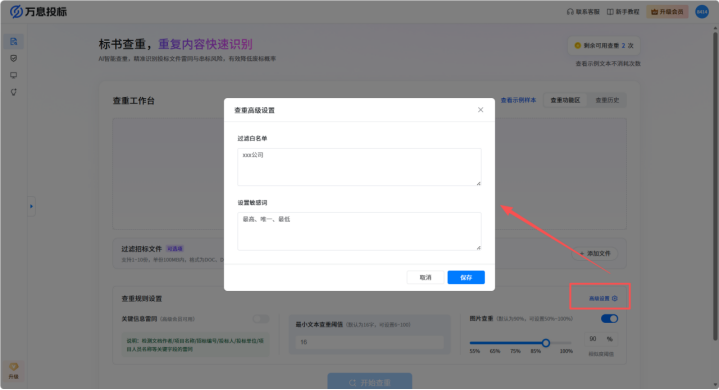Image resolution: width=719 pixels, height=390 pixels.
Task: Click the 55% mark on similarity slider
Action: pyautogui.click(x=475, y=351)
